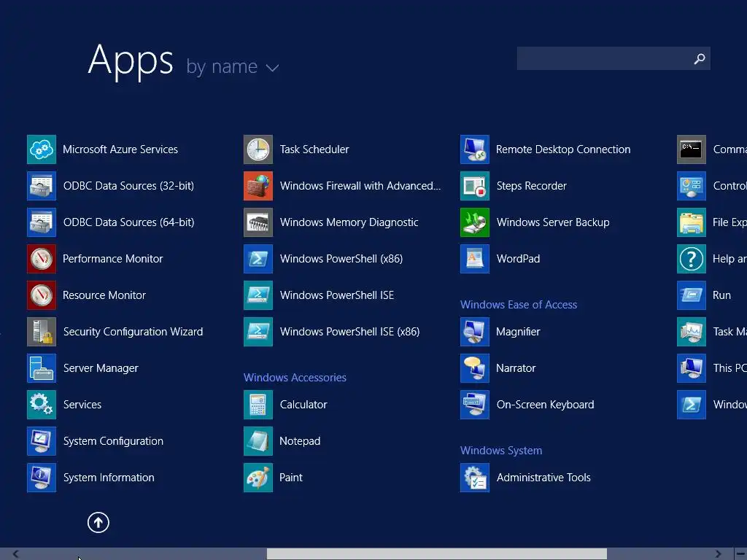Open sort 'by name' dropdown
The width and height of the screenshot is (747, 560).
tap(232, 66)
